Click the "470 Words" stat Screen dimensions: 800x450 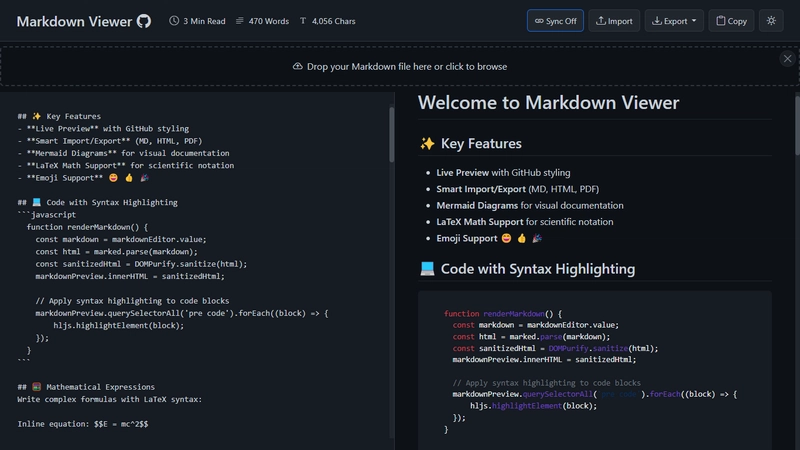point(268,21)
